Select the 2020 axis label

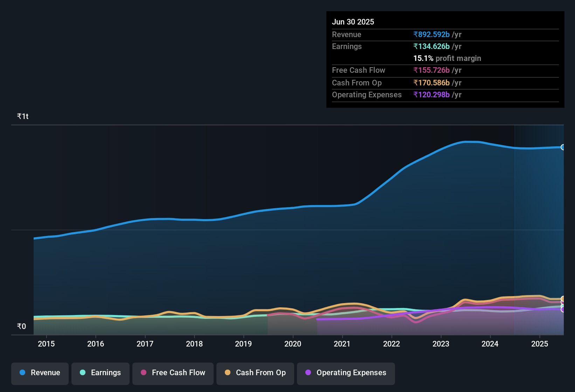293,344
